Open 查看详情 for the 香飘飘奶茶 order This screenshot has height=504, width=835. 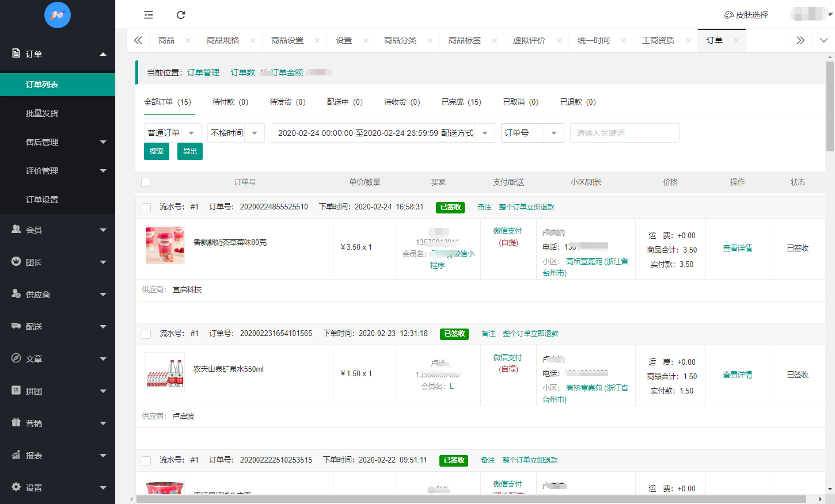click(738, 248)
